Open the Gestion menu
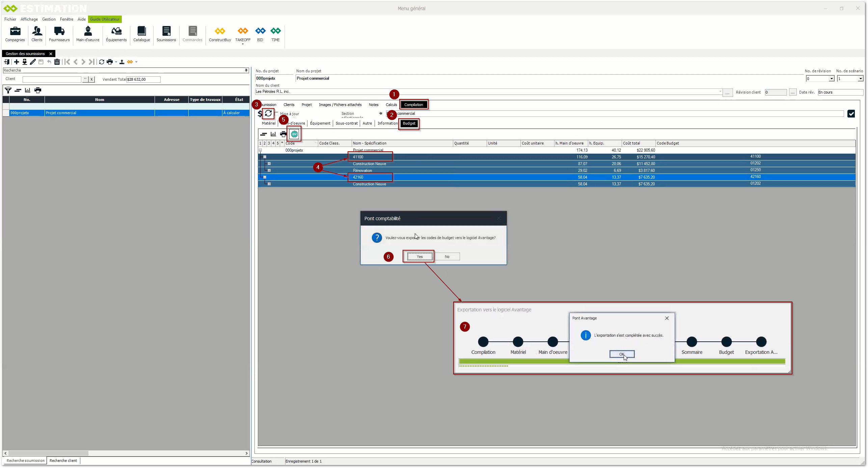 point(49,19)
